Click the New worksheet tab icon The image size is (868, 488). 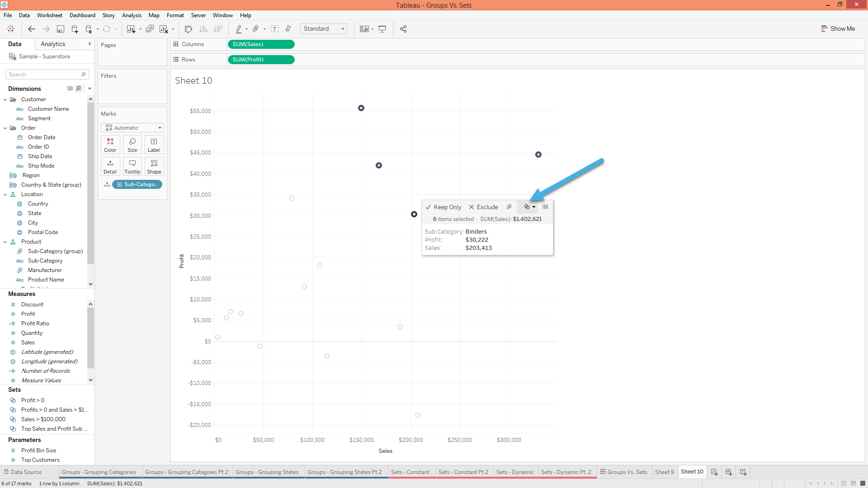(714, 472)
